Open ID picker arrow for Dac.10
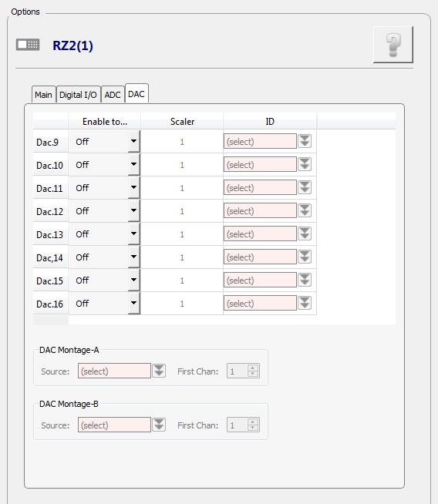This screenshot has height=504, width=438. coord(305,164)
